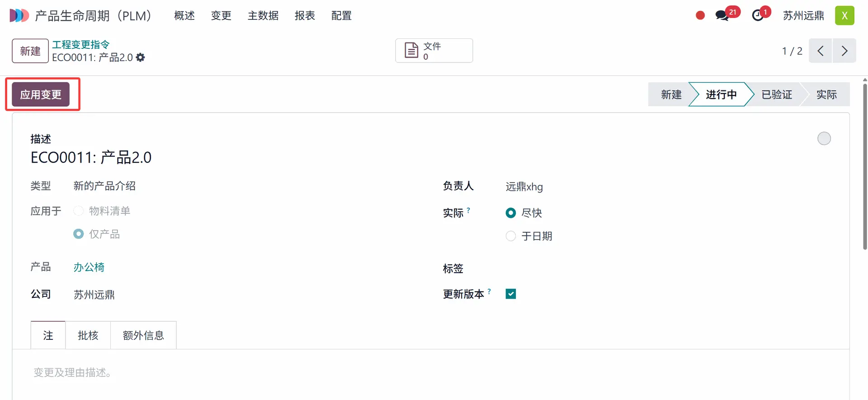Click the grey kanban state circle
868x400 pixels.
824,138
